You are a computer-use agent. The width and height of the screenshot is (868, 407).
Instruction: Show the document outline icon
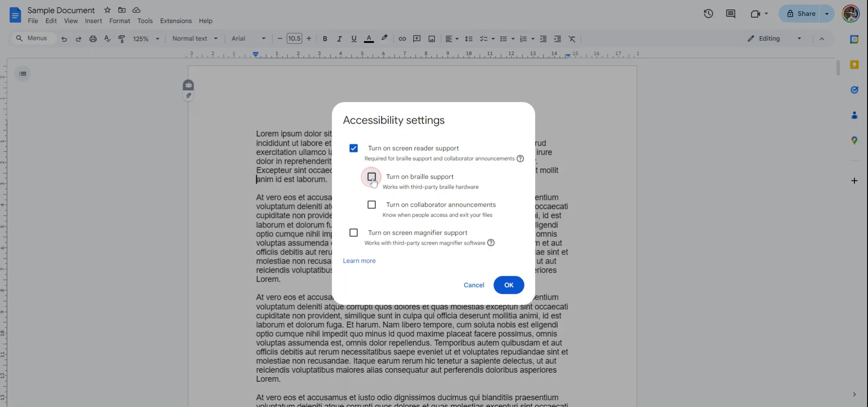(23, 74)
